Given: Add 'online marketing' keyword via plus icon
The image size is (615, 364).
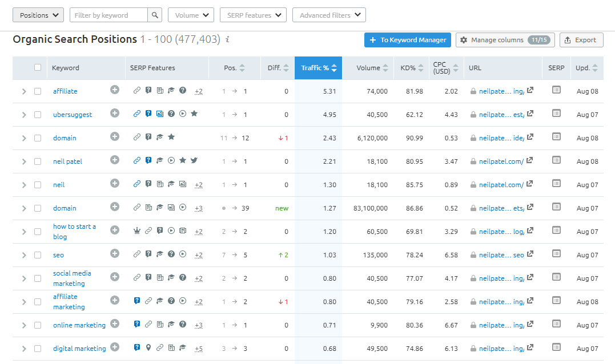Looking at the screenshot, I should (115, 323).
